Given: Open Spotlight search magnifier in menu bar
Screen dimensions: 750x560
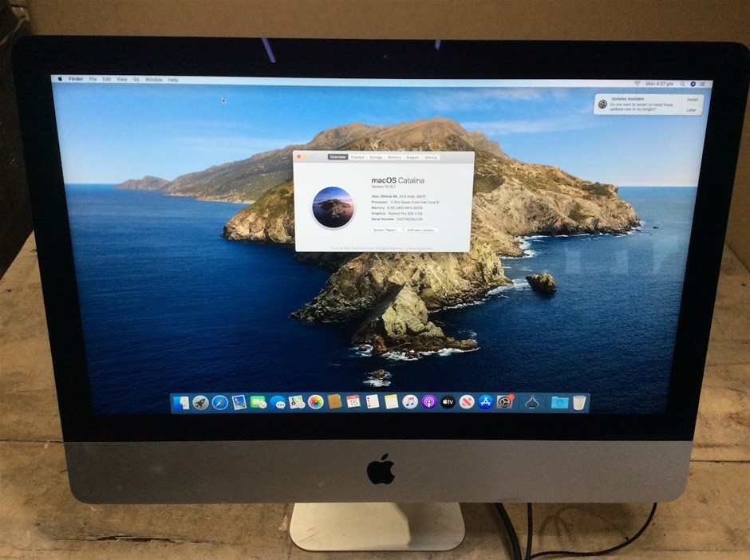Looking at the screenshot, I should 682,84.
